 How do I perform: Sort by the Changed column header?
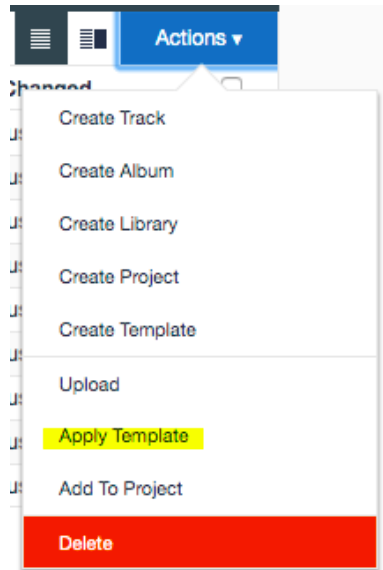pyautogui.click(x=50, y=87)
